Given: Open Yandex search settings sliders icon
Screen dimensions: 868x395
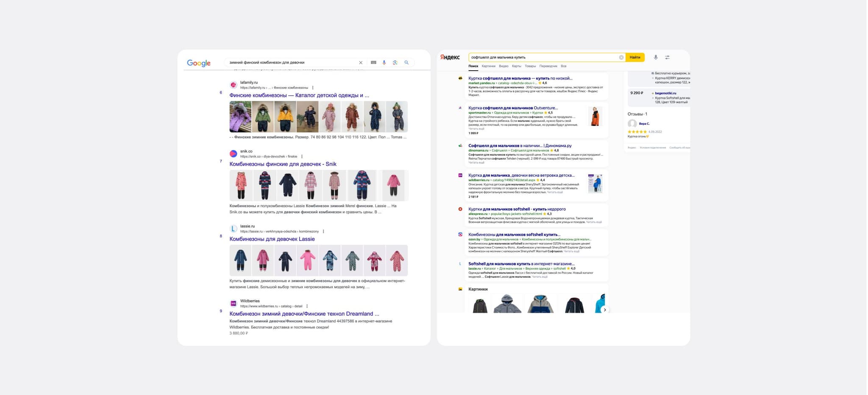Looking at the screenshot, I should coord(667,58).
